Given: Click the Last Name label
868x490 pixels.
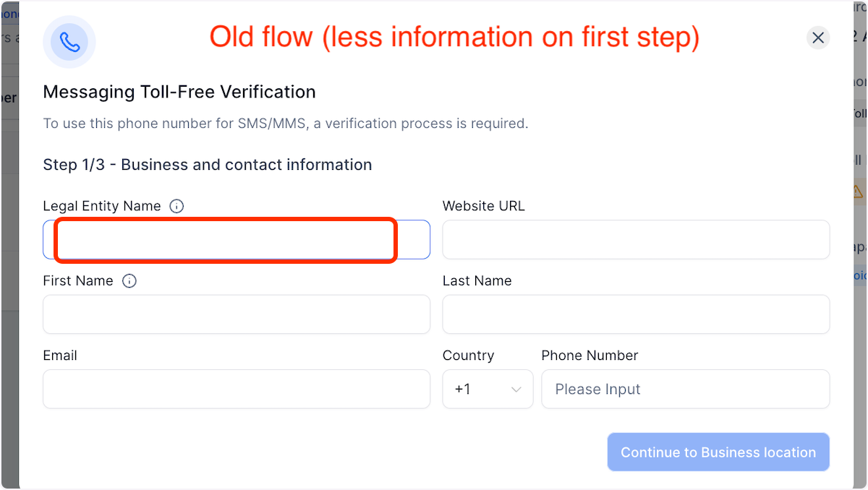Looking at the screenshot, I should 477,281.
